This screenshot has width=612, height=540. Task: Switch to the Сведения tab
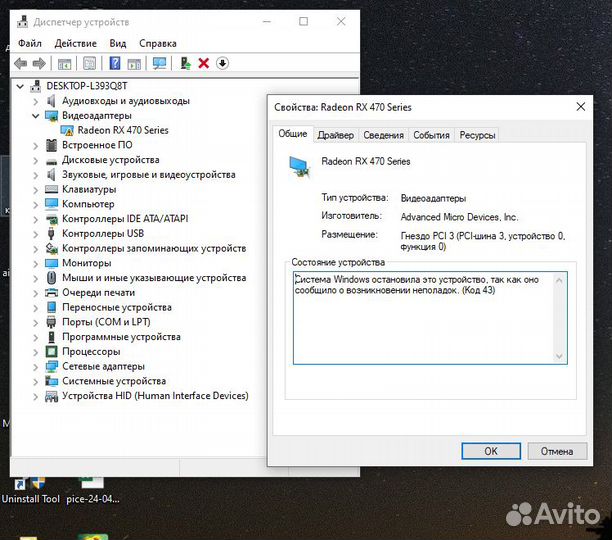coord(383,135)
